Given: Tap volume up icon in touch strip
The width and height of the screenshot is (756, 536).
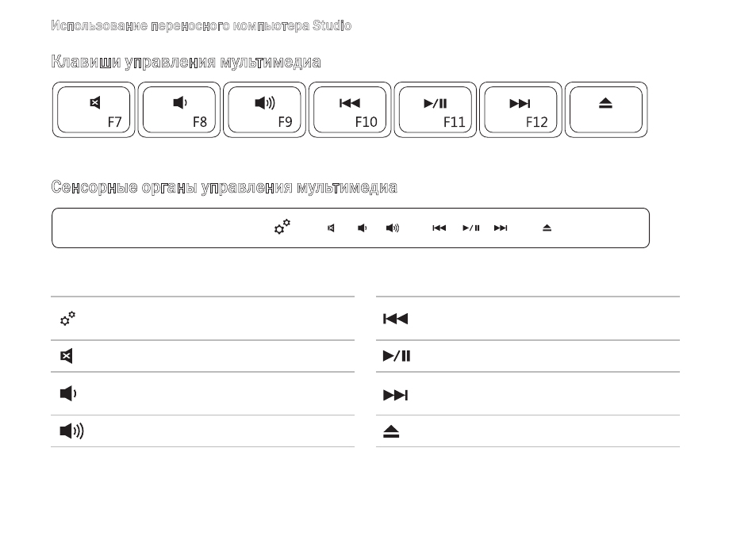Looking at the screenshot, I should [393, 228].
